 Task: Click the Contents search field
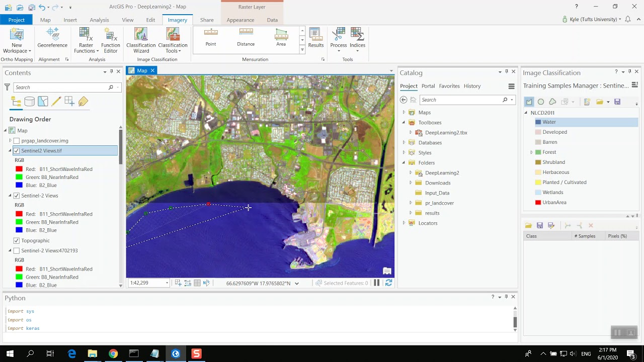60,87
